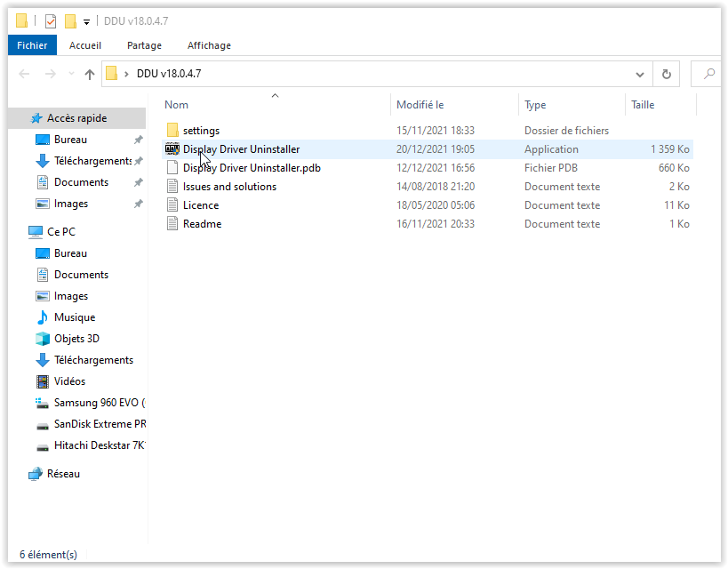Image resolution: width=728 pixels, height=569 pixels.
Task: Click the Objets 3D cube icon
Action: [43, 339]
